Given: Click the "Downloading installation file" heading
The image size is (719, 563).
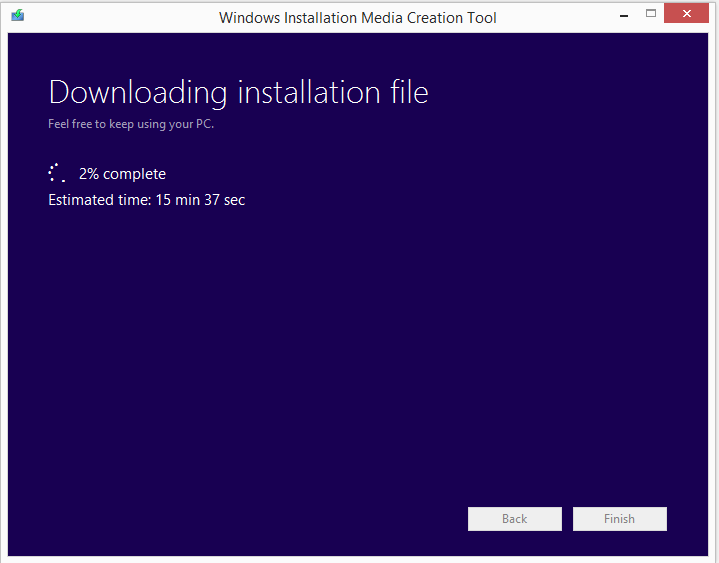Looking at the screenshot, I should [238, 93].
